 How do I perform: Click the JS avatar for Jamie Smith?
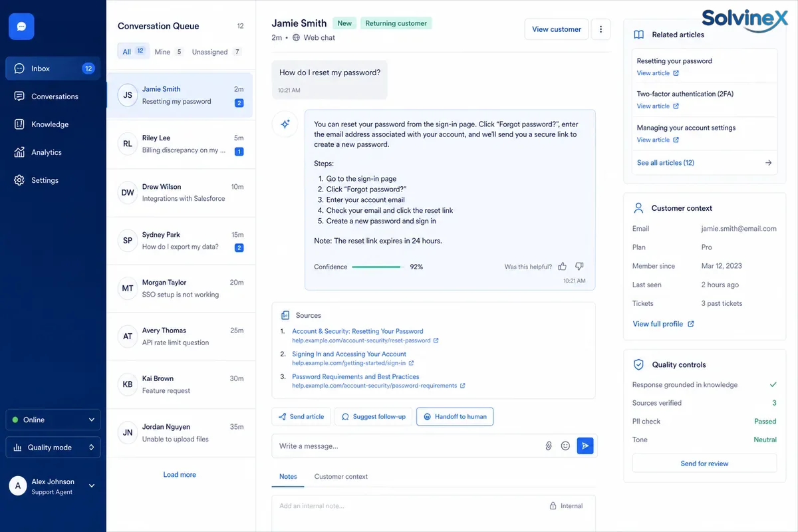point(128,95)
